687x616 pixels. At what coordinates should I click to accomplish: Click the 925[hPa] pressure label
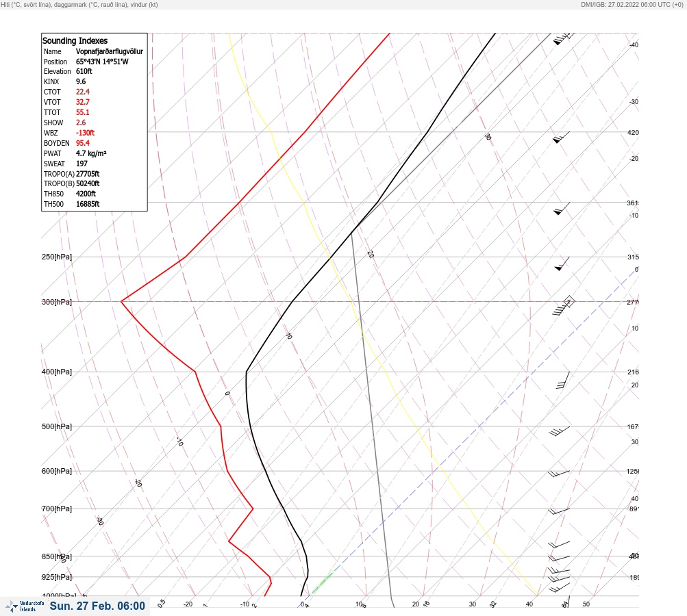[x=57, y=577]
